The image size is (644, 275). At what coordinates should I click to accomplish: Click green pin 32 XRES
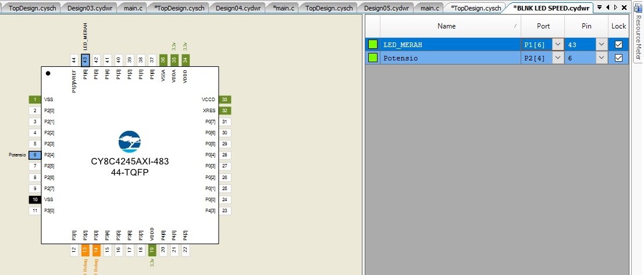pos(225,110)
